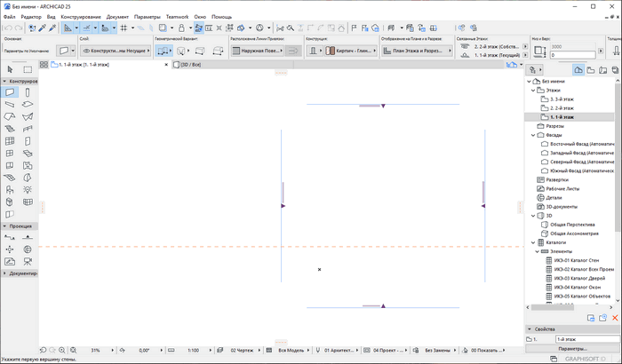Click the Параметры... button
This screenshot has height=364, width=622.
coord(571,350)
